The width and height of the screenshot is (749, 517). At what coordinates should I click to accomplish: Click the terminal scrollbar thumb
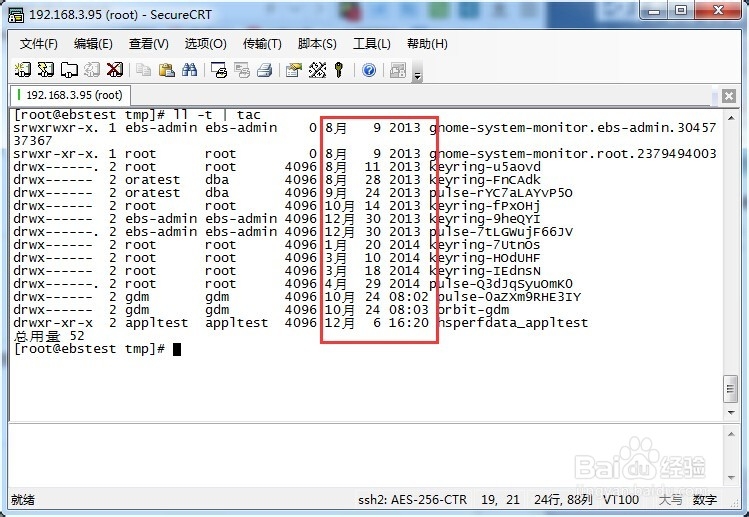pos(730,389)
